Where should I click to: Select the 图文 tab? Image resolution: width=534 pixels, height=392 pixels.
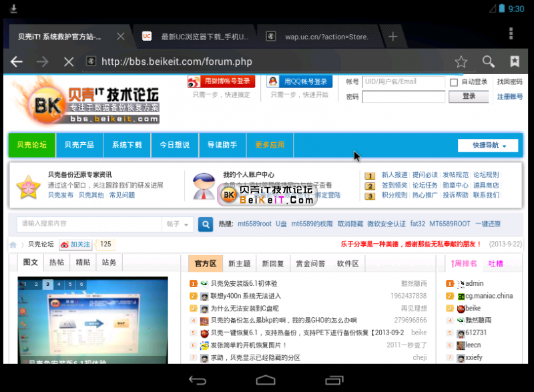tap(31, 262)
